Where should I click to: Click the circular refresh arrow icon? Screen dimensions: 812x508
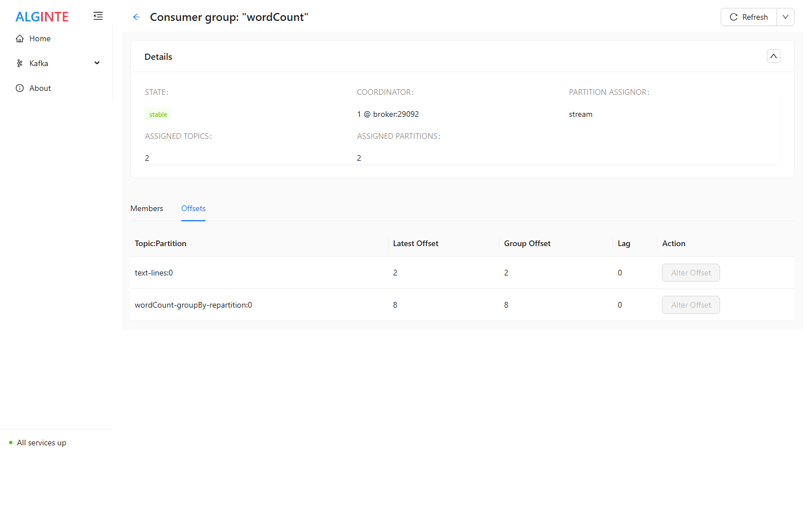tap(734, 17)
